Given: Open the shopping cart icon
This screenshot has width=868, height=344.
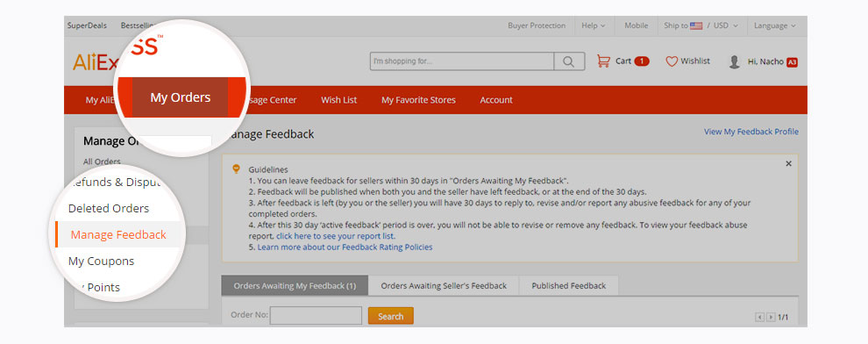Looking at the screenshot, I should pyautogui.click(x=603, y=61).
